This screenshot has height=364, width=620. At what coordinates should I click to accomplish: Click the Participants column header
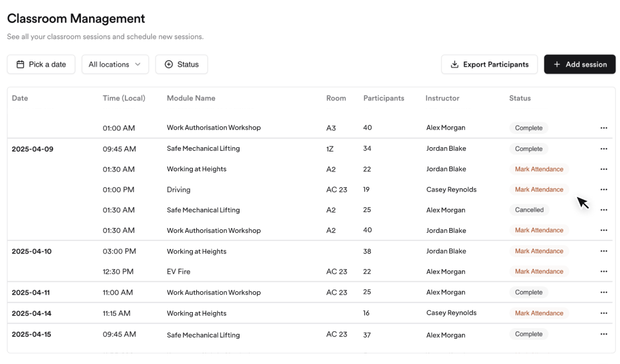(x=384, y=98)
